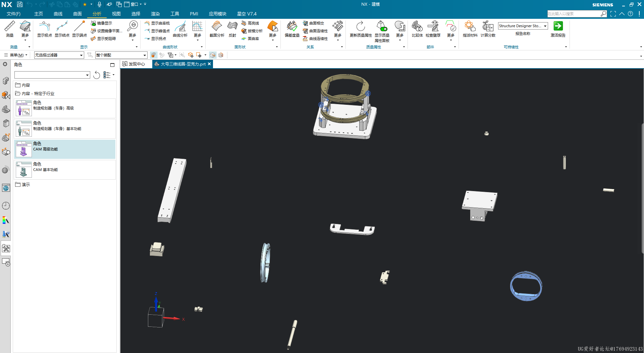Click the Show Knots (显示结点) icon
This screenshot has height=353, width=644.
coord(62,29)
